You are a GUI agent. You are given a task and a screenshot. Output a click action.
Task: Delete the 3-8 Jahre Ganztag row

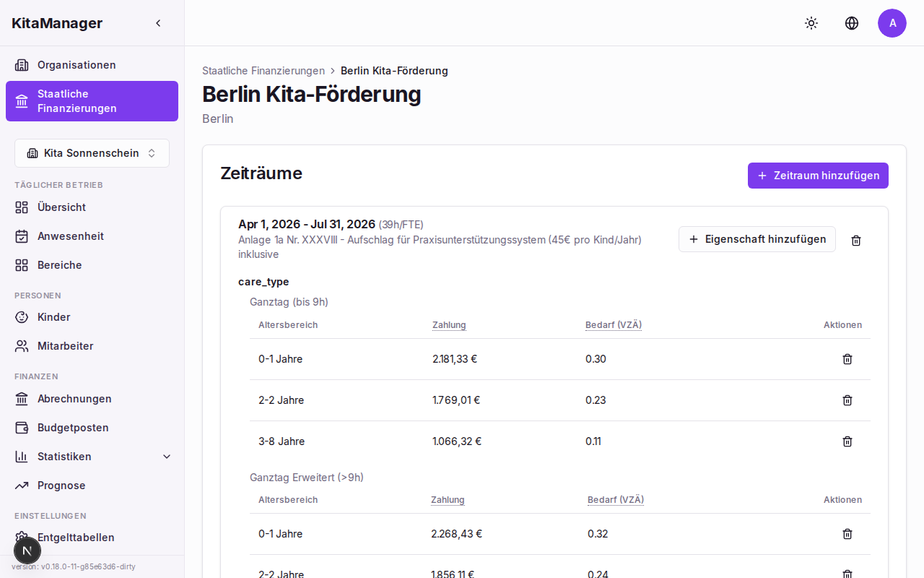pyautogui.click(x=847, y=441)
